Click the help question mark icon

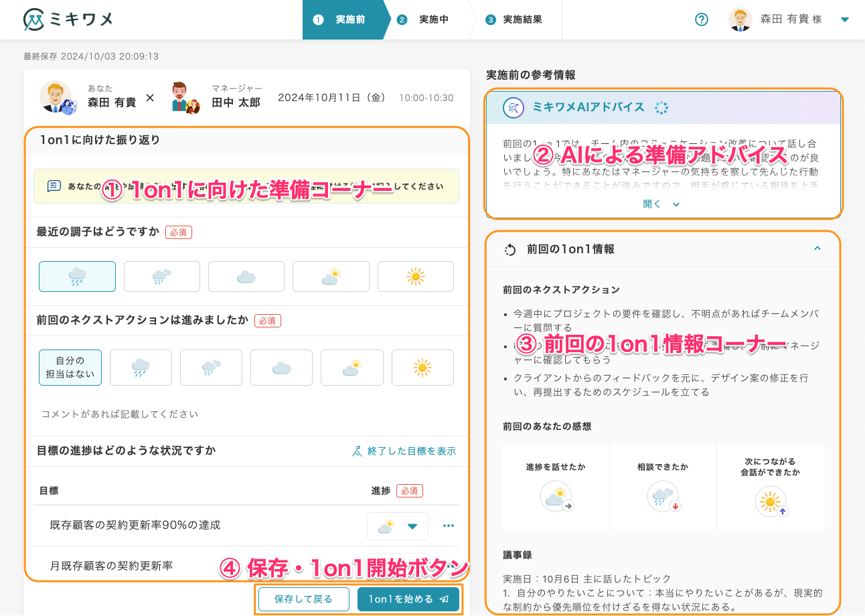[701, 19]
